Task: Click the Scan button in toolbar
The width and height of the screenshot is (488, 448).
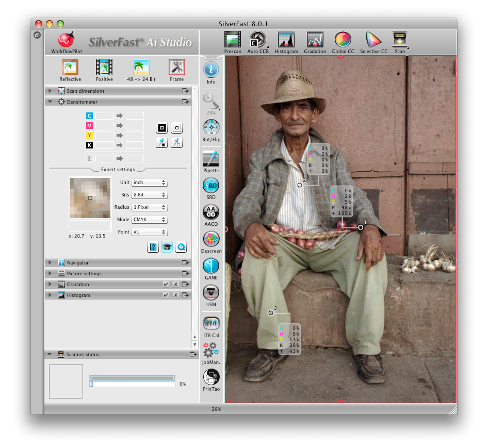Action: 400,40
